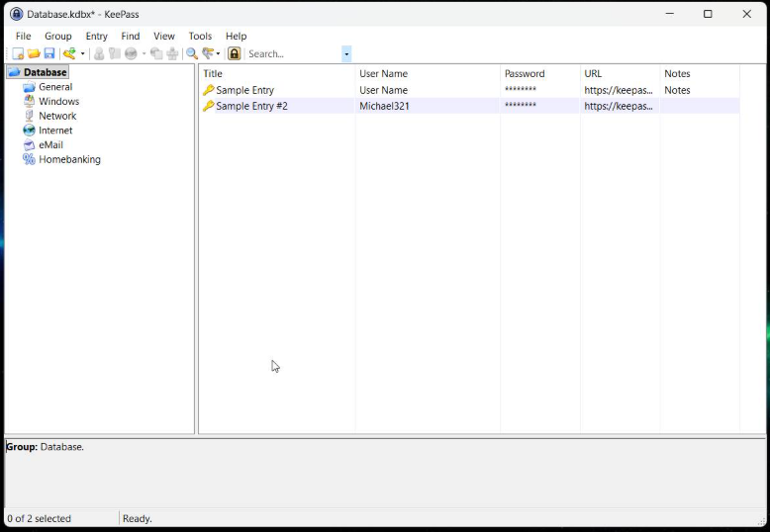Select the Homebanking group

pyautogui.click(x=69, y=159)
